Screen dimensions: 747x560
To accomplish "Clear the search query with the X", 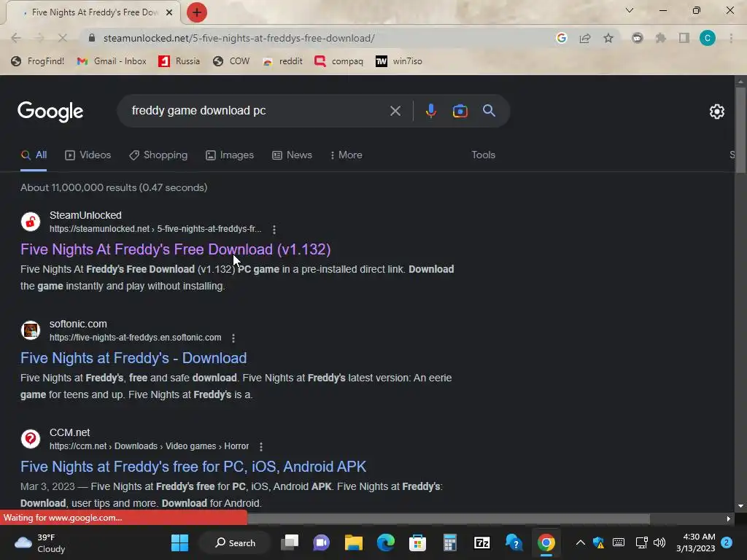I will coord(395,111).
